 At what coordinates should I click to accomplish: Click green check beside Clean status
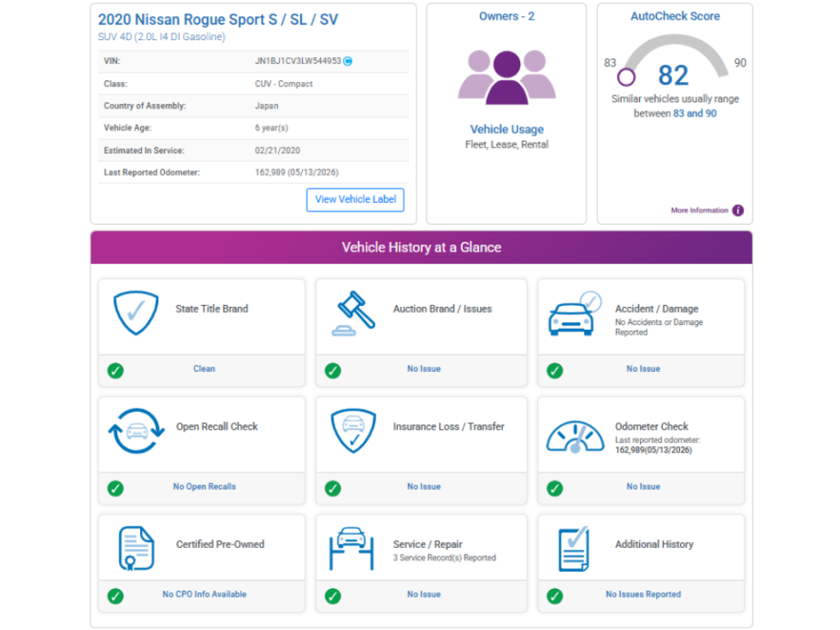click(x=115, y=370)
